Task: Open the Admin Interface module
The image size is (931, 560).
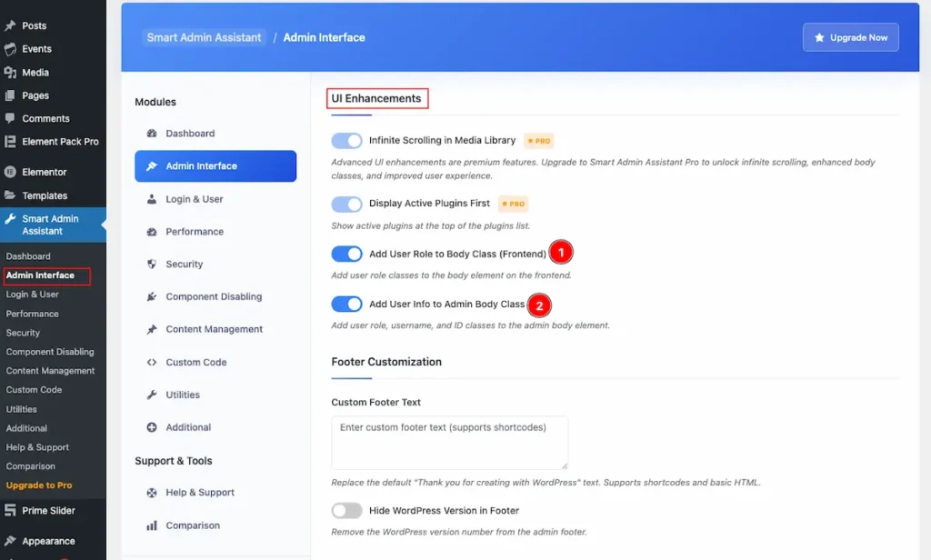Action: [215, 166]
